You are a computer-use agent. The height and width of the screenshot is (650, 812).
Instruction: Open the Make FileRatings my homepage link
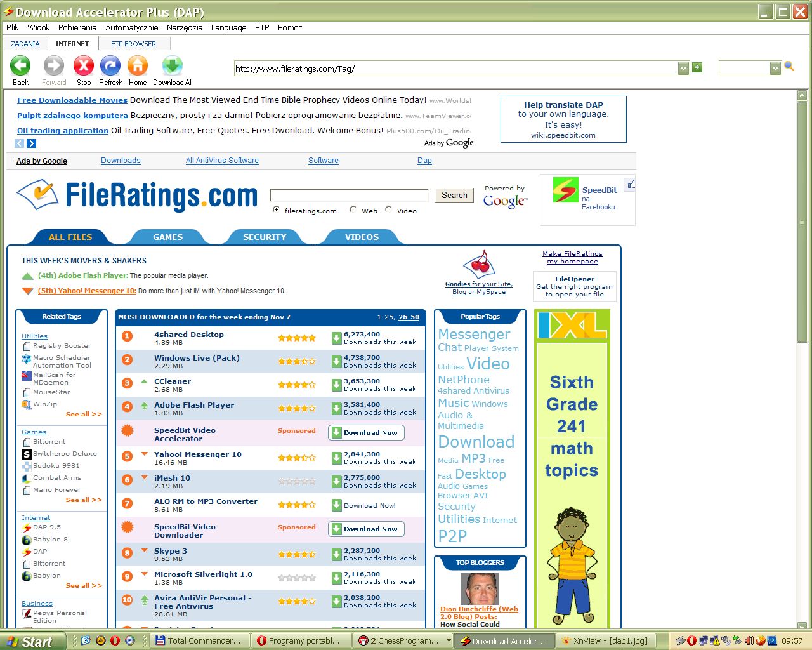tap(572, 257)
